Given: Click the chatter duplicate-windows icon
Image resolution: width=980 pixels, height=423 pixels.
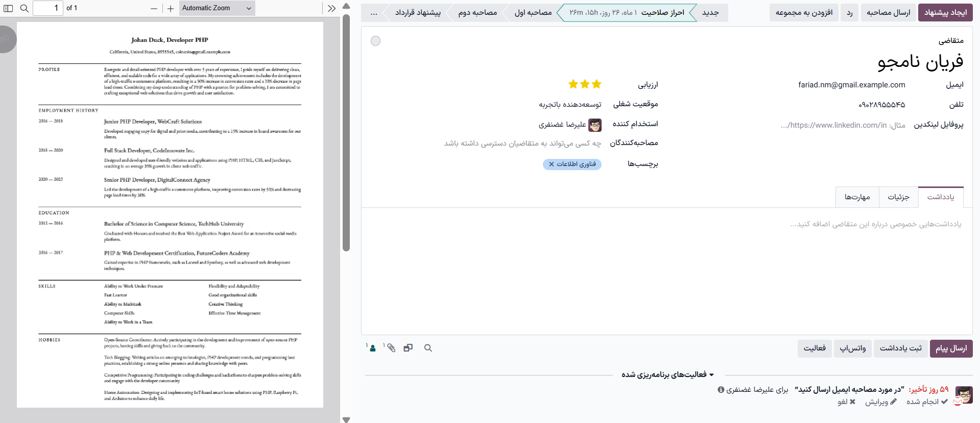Looking at the screenshot, I should point(408,348).
